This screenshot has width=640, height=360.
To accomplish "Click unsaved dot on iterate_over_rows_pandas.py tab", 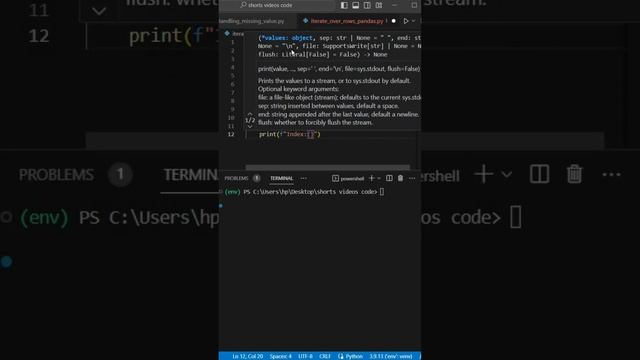I will [x=393, y=21].
